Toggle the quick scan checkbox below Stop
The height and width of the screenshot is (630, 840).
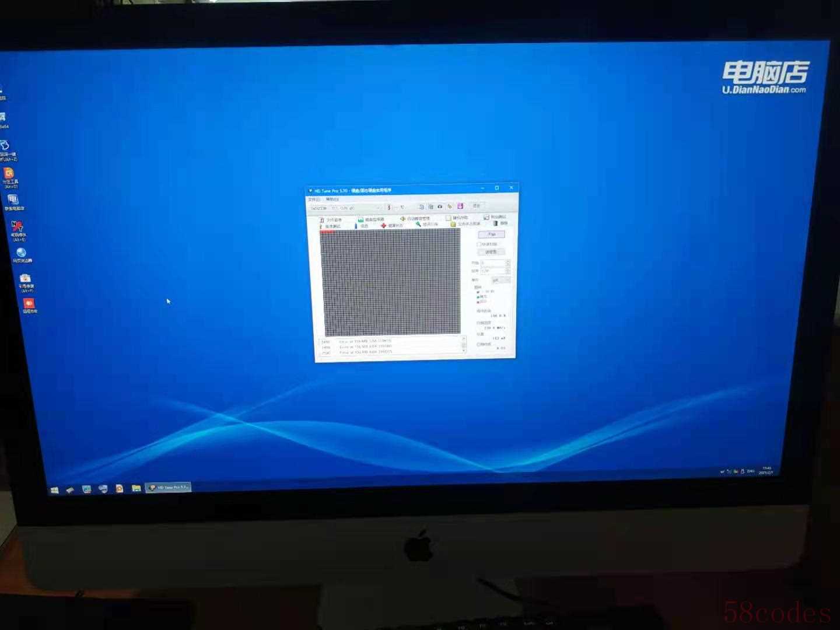tap(479, 244)
